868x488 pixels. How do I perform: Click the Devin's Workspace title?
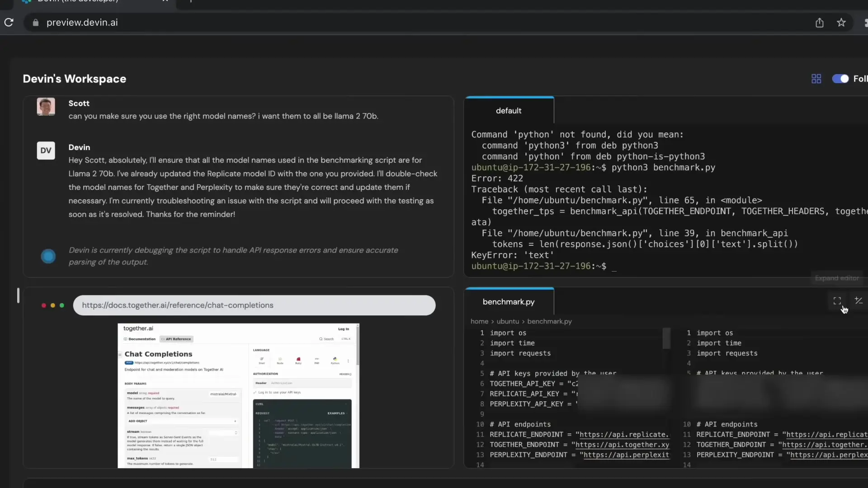(75, 79)
